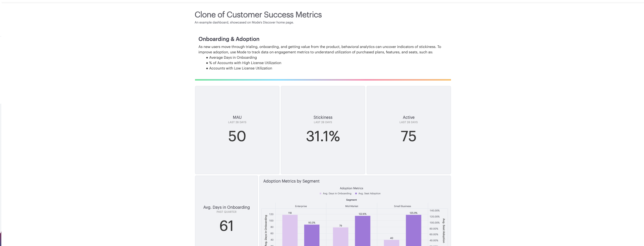Screen dimensions: 644x246
Task: Click the Enterprise bar showing 93.3%
Action: click(x=311, y=235)
